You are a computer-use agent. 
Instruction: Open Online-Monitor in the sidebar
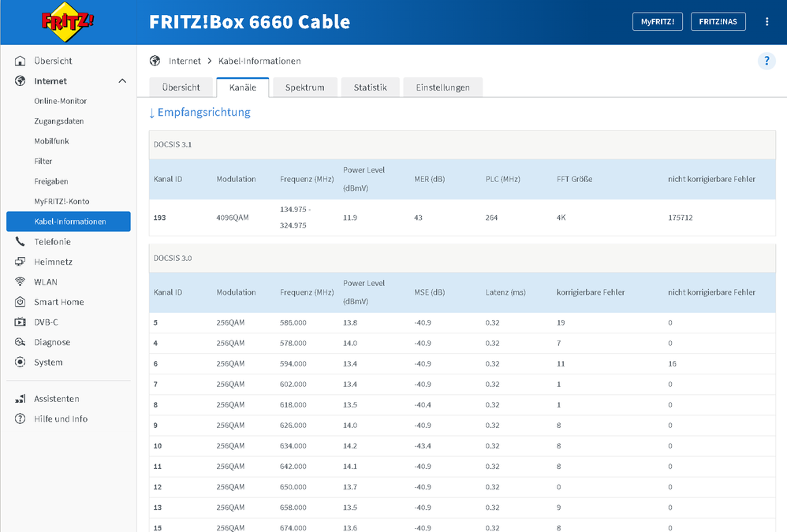point(61,101)
